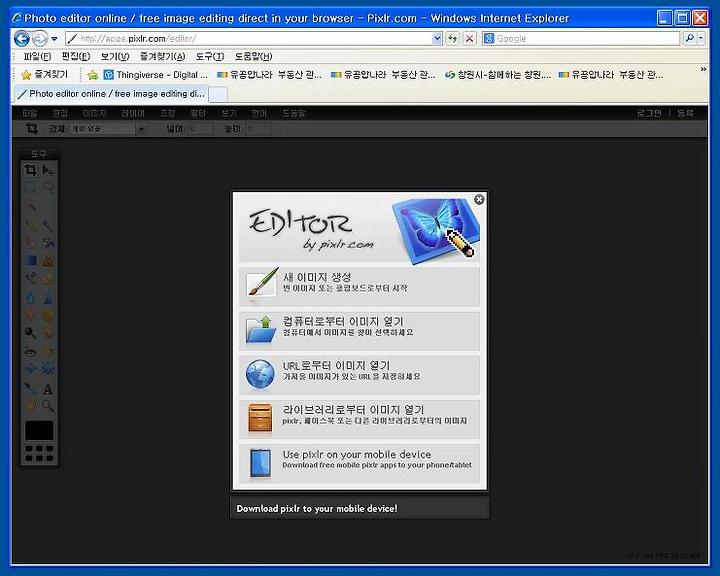Select the Dodge tool
Viewport: 720px width, 576px height.
click(x=30, y=333)
